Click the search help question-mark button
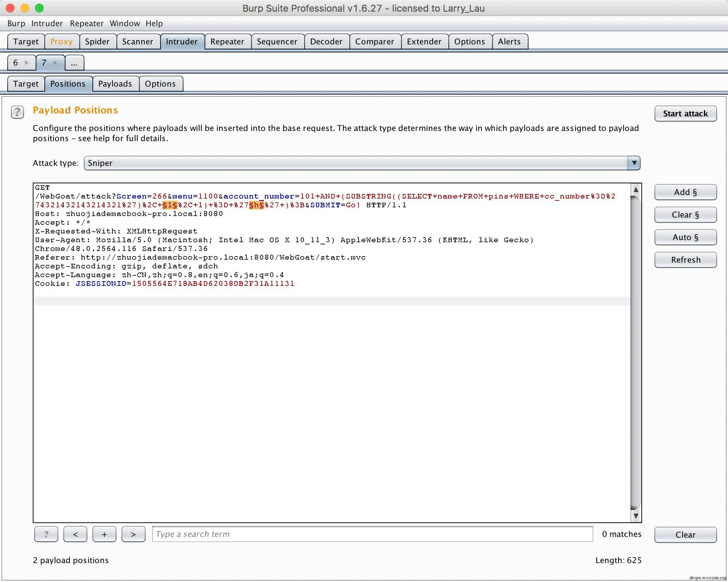 pos(46,534)
